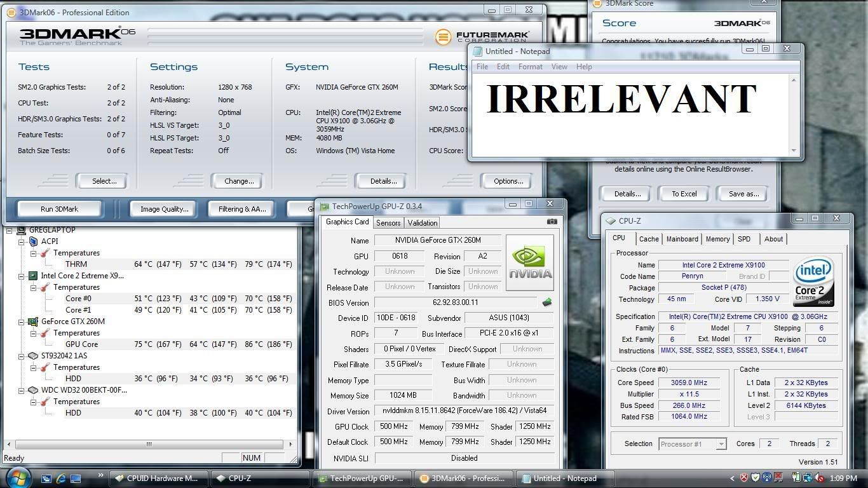Switch to CPUID Hardware Monitor taskbar button
The height and width of the screenshot is (488, 868).
(x=158, y=478)
